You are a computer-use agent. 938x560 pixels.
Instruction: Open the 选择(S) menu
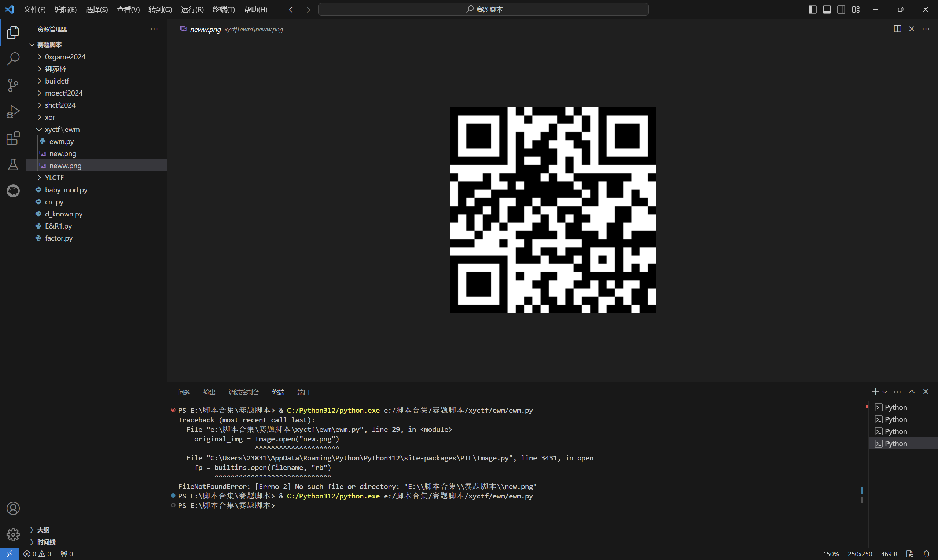[96, 10]
